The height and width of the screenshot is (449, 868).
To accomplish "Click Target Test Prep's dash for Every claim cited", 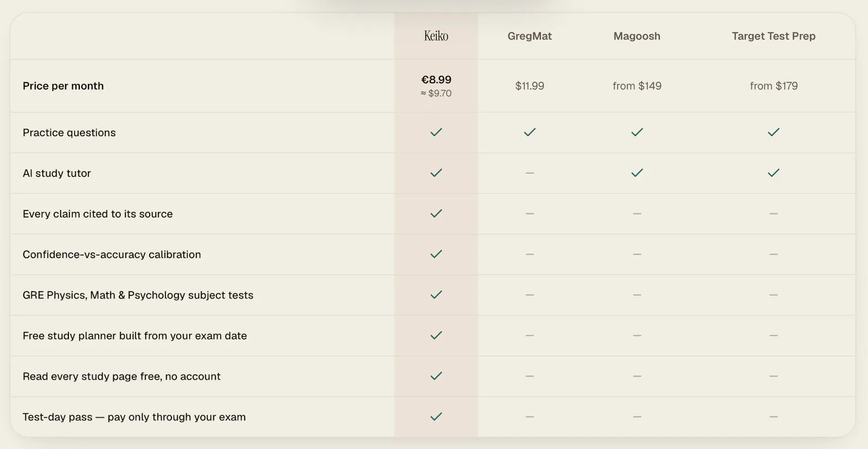I will pyautogui.click(x=774, y=214).
